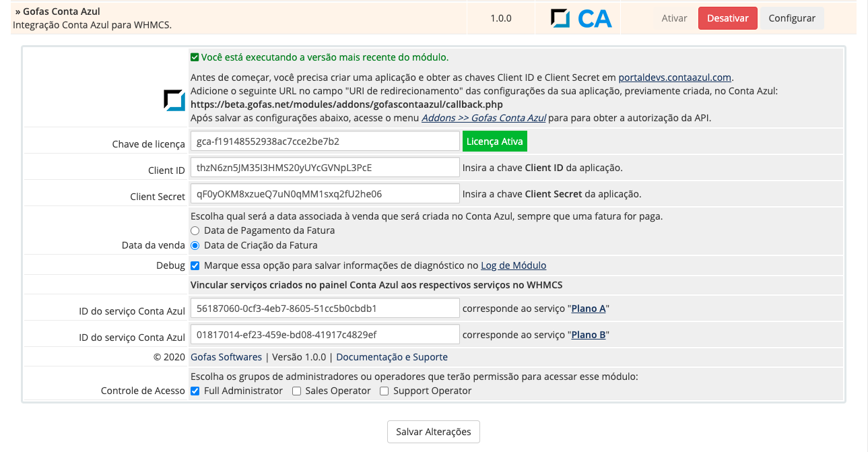Enable Sales Operator access checkbox

(x=296, y=391)
